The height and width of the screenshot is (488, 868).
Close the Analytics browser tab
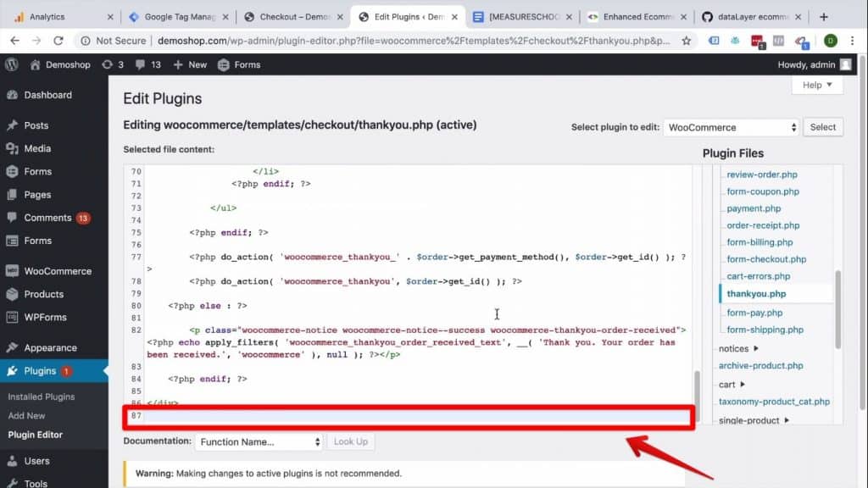(110, 17)
